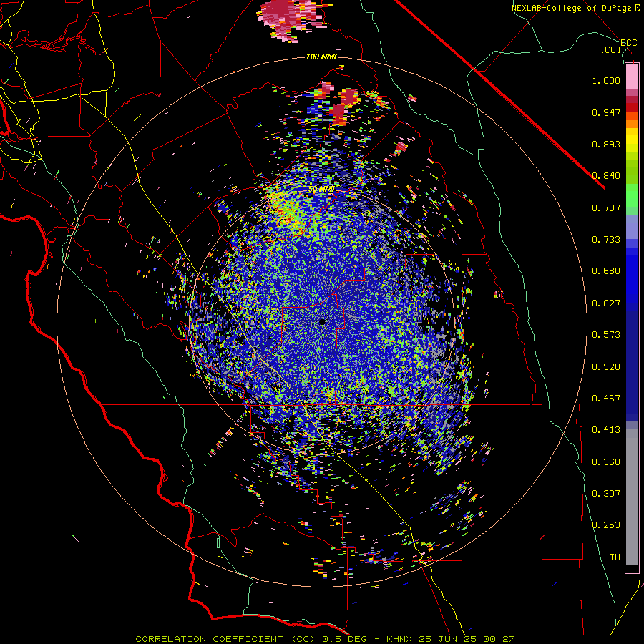Image resolution: width=644 pixels, height=644 pixels.
Task: Click the NEXLAB-College of DuPage watermark text
Action: coord(575,8)
